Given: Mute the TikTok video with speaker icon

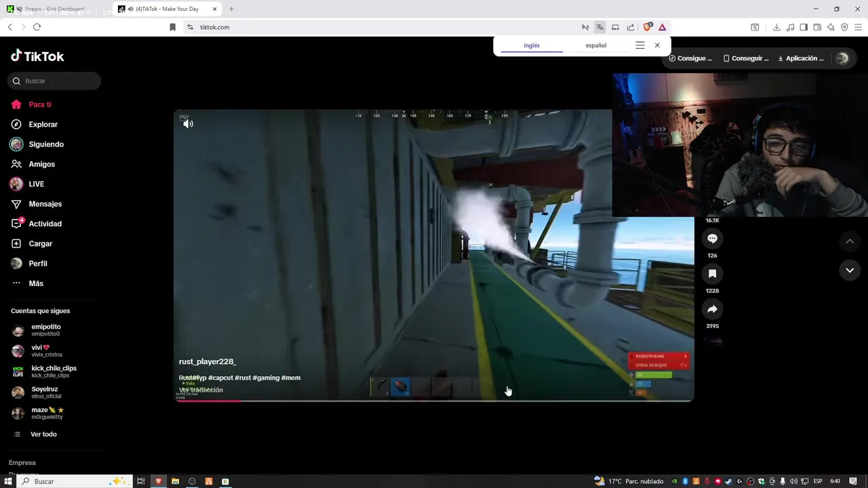Looking at the screenshot, I should pos(188,123).
